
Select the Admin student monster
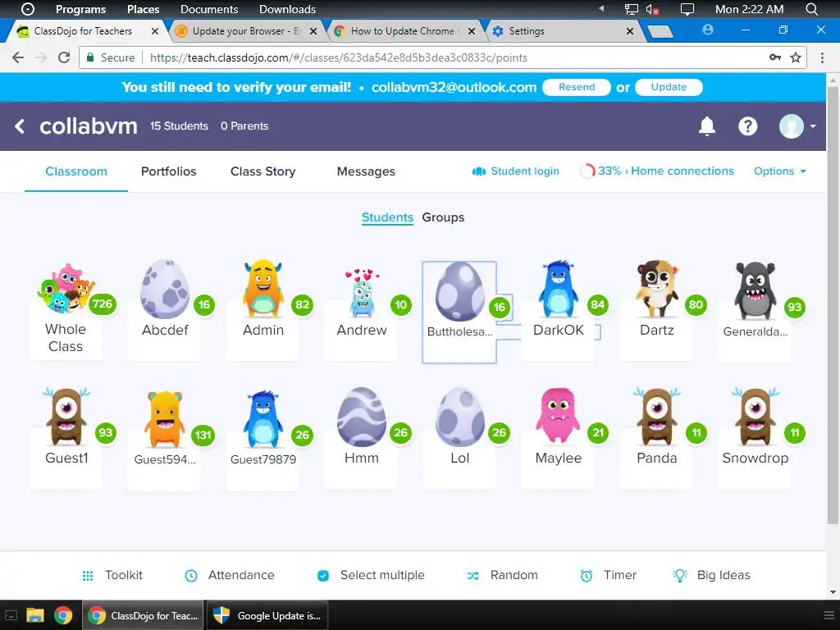(262, 290)
